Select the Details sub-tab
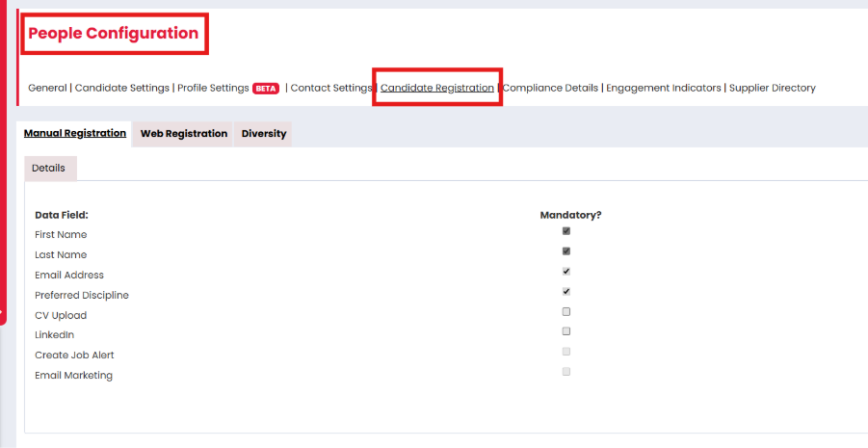The image size is (868, 448). (49, 169)
